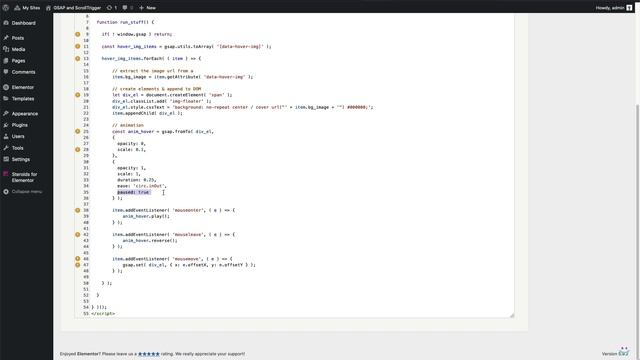This screenshot has height=360, width=640.
Task: Click warning marker on line 11
Action: (78, 46)
